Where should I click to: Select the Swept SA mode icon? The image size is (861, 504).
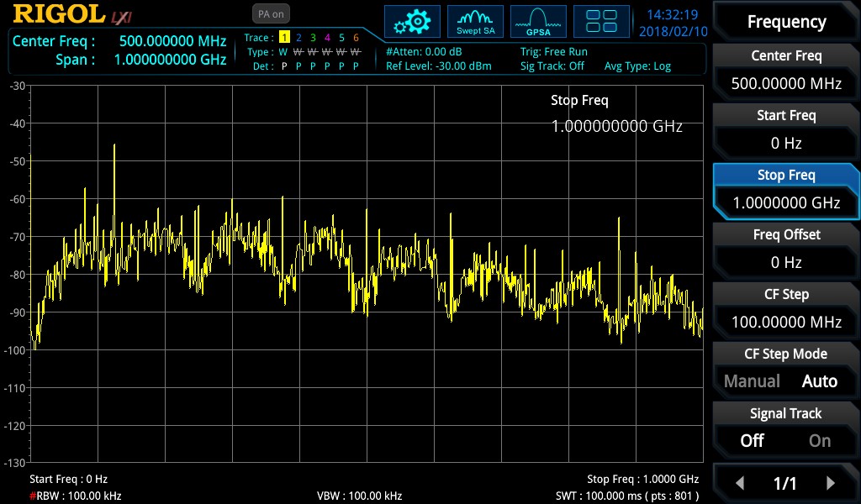(475, 21)
